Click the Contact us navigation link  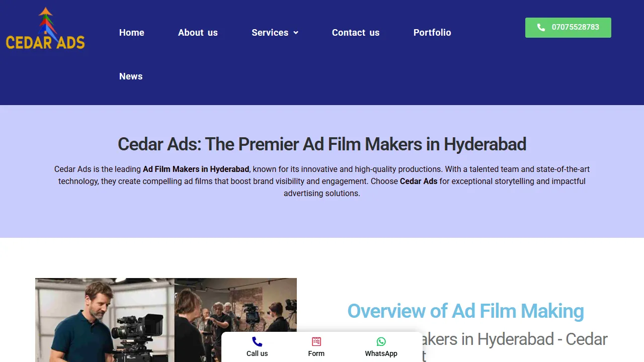[x=356, y=32]
